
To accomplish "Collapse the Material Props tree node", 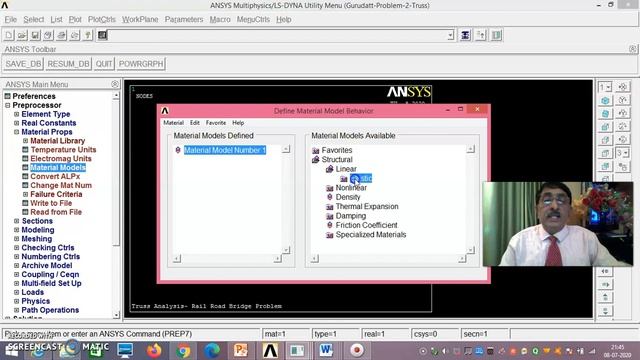I will pyautogui.click(x=16, y=132).
